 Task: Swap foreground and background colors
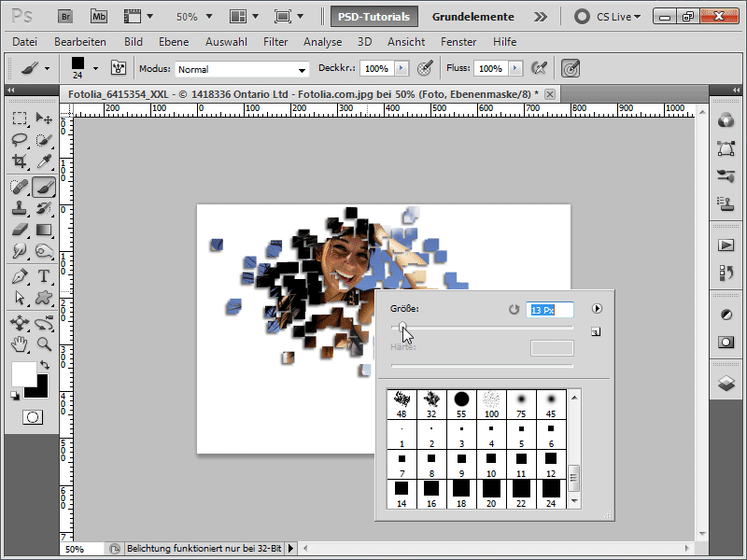[45, 365]
